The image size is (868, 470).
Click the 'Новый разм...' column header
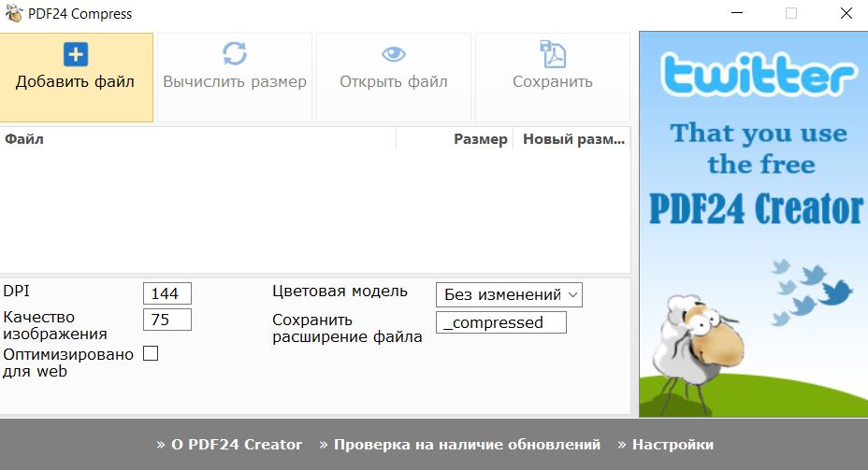[x=571, y=139]
